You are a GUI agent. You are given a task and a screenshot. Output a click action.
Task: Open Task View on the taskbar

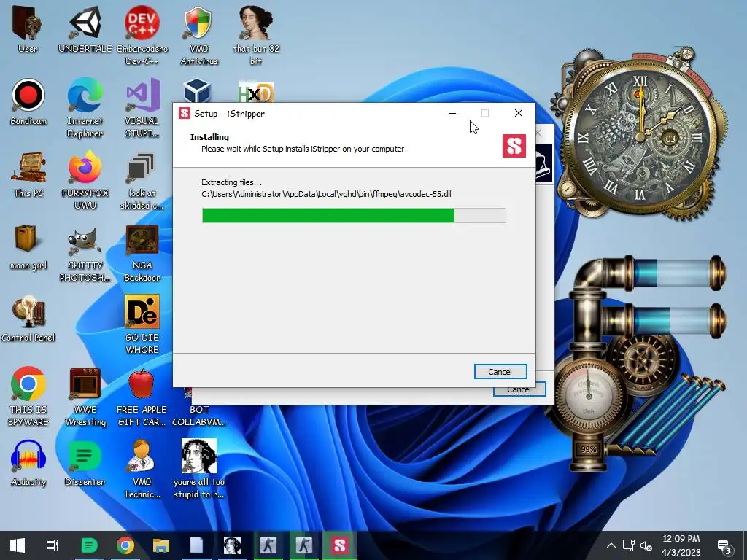(53, 545)
